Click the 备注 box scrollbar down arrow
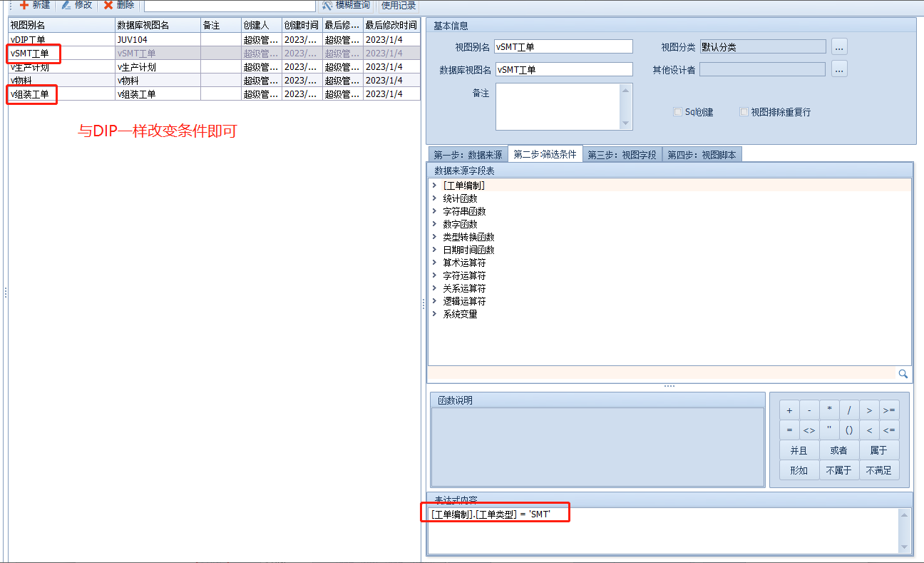Screen dimensions: 924x563 (x=625, y=123)
